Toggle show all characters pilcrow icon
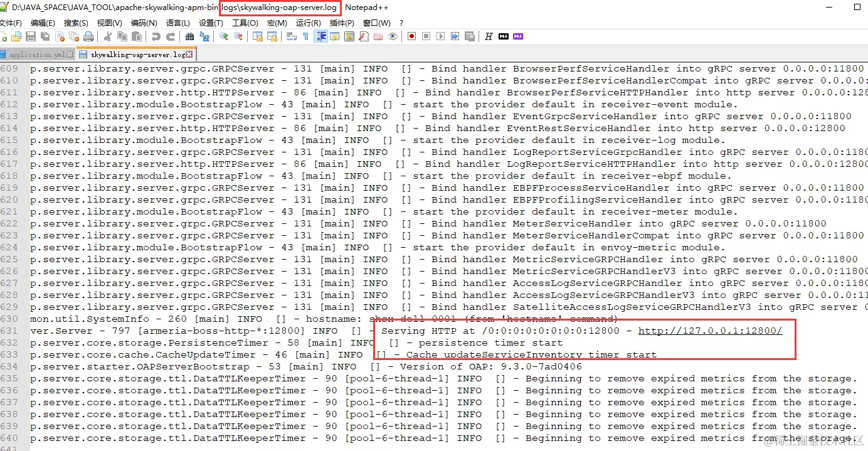The image size is (868, 451). [305, 36]
